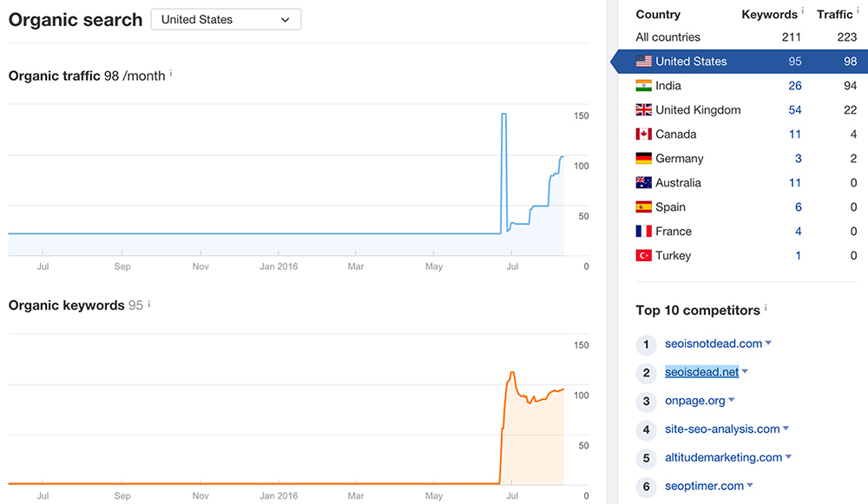This screenshot has width=868, height=504.
Task: Click info icon next to Organic keywords
Action: pyautogui.click(x=149, y=304)
